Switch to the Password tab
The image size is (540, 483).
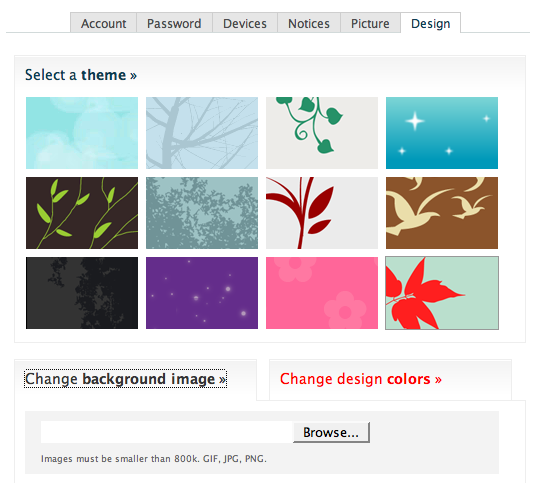click(174, 23)
